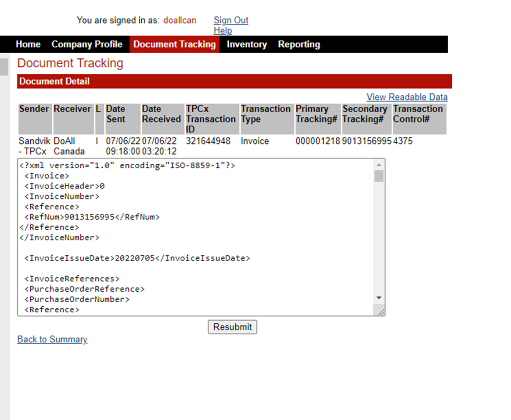Click the Secondary Tracking# value 9013156995
Viewport: 511px width, 420px height.
[367, 141]
